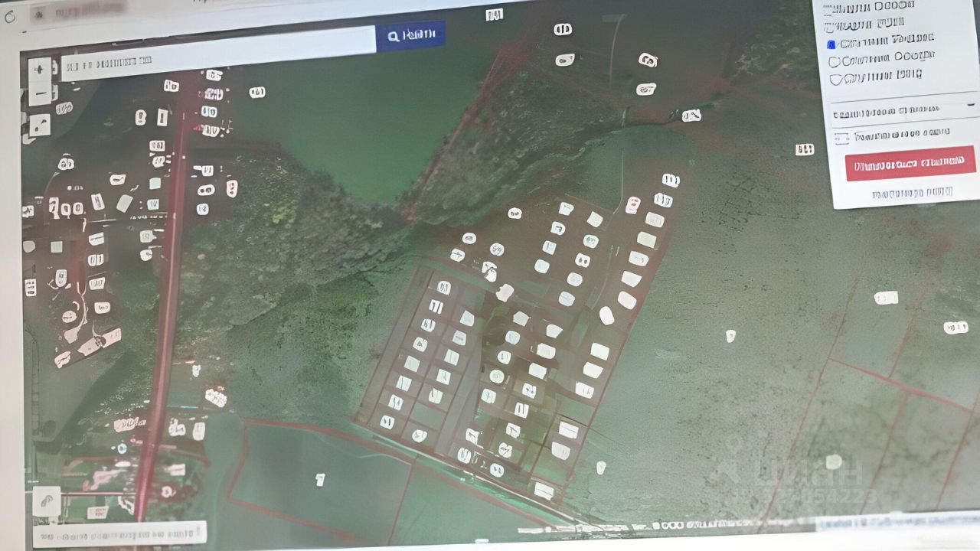This screenshot has width=980, height=551.
Task: Reload the page using the browser refresh icon
Action: [11, 17]
